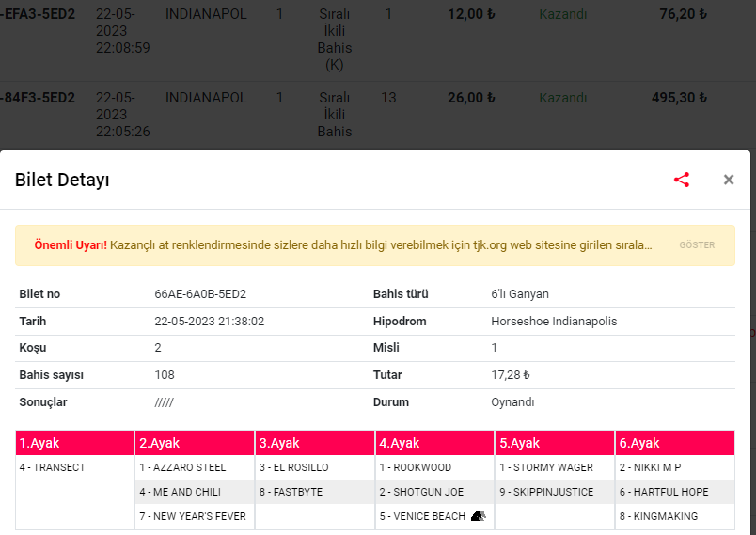Click ticket number 66AE-6A0B-5ED2
The image size is (756, 535).
200,294
